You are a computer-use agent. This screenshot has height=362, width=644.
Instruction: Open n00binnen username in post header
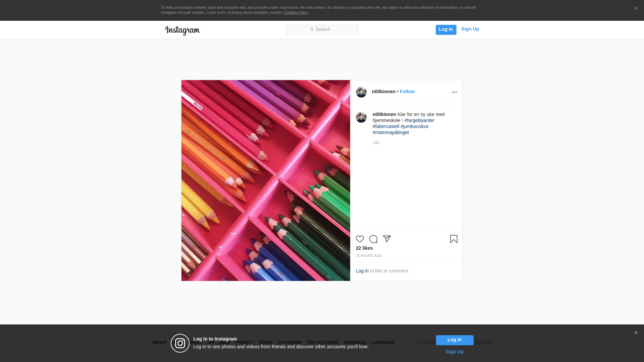pyautogui.click(x=383, y=92)
